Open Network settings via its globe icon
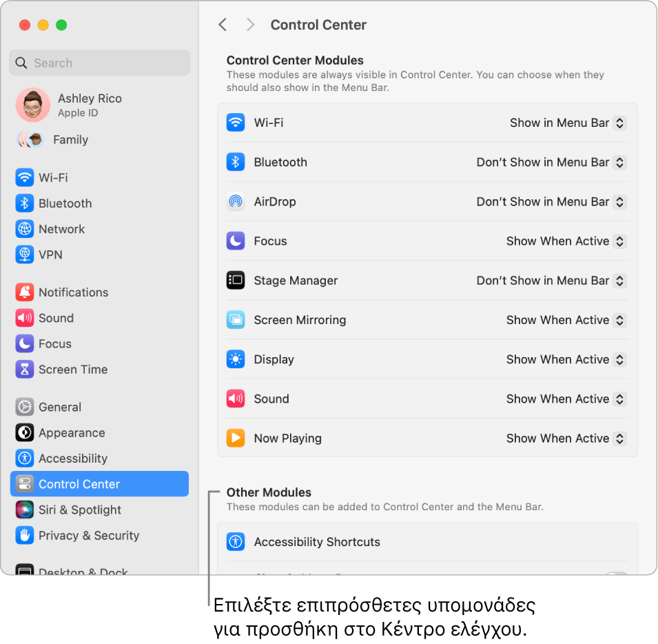 [24, 229]
